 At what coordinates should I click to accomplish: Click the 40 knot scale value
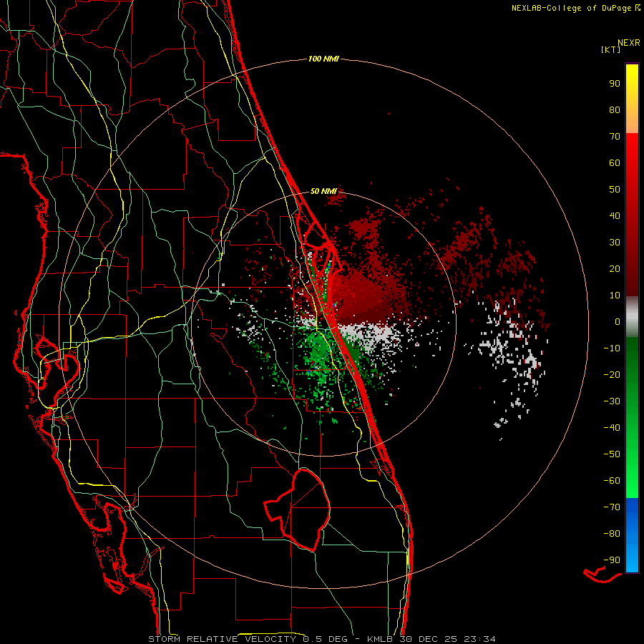point(615,215)
